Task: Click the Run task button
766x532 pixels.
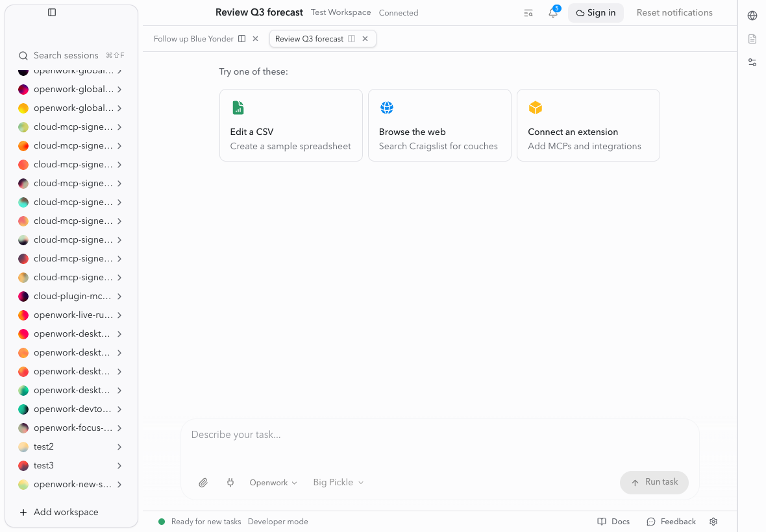Action: pyautogui.click(x=654, y=482)
